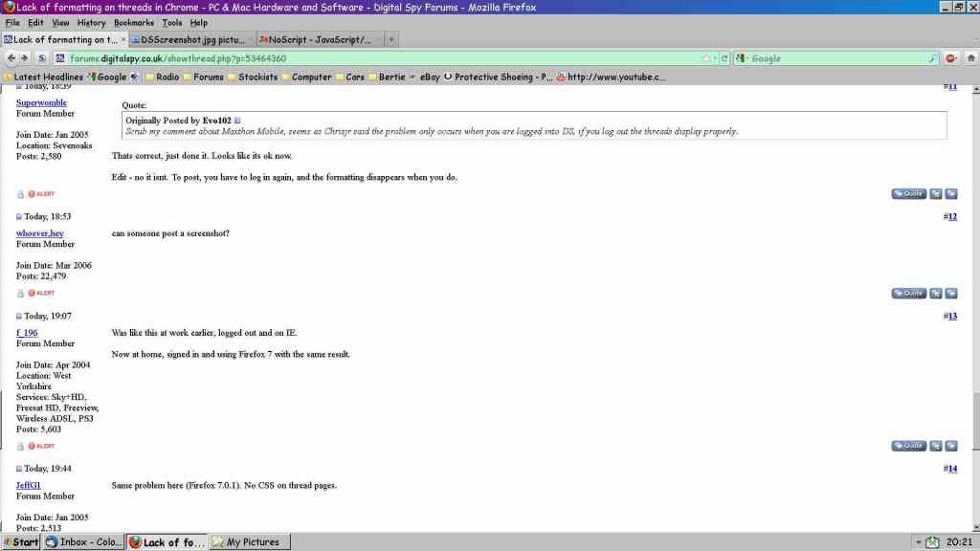Click the Alert icon under Superwomble's post
The width and height of the screenshot is (980, 551).
pyautogui.click(x=40, y=194)
